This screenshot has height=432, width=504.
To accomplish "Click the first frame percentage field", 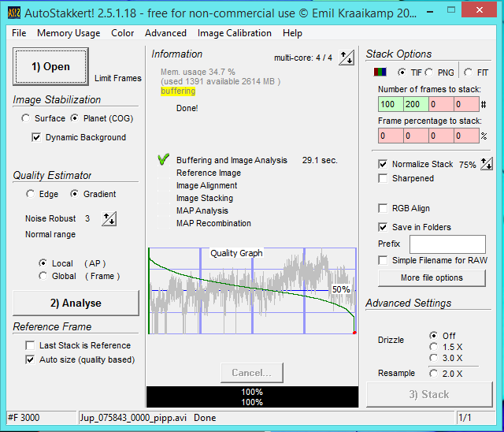I will pyautogui.click(x=391, y=136).
